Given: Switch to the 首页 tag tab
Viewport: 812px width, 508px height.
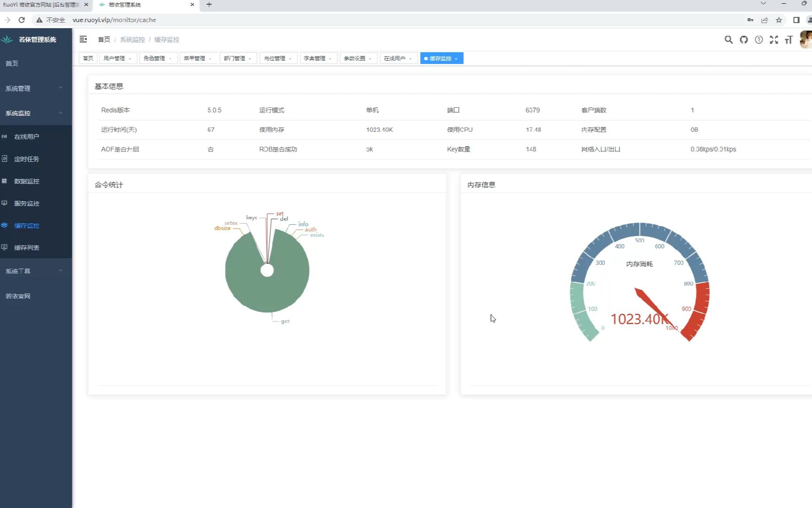Looking at the screenshot, I should pos(88,58).
